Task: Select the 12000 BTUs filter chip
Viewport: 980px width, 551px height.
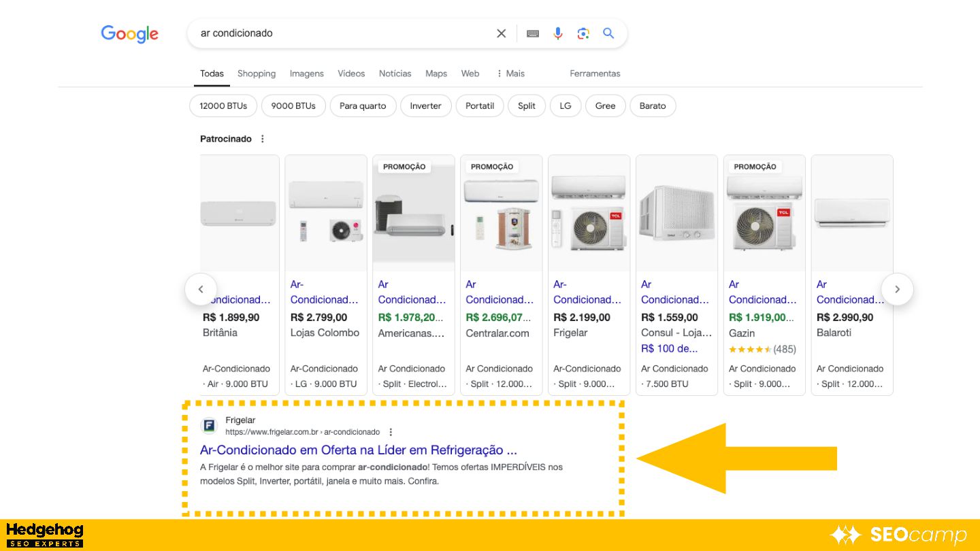Action: 223,106
